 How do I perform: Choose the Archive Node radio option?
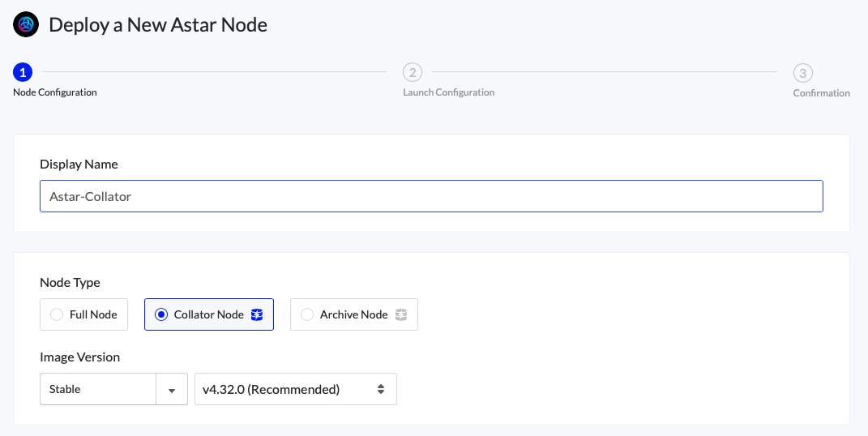coord(307,314)
